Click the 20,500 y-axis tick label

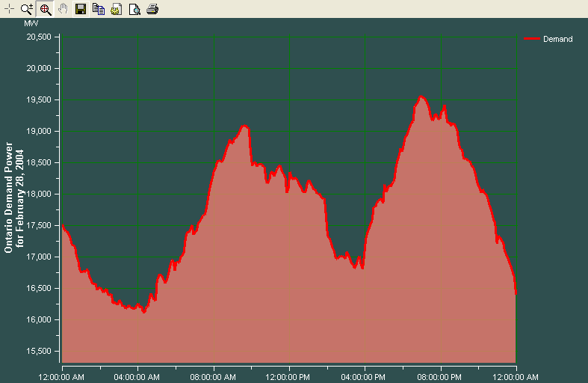(x=38, y=37)
